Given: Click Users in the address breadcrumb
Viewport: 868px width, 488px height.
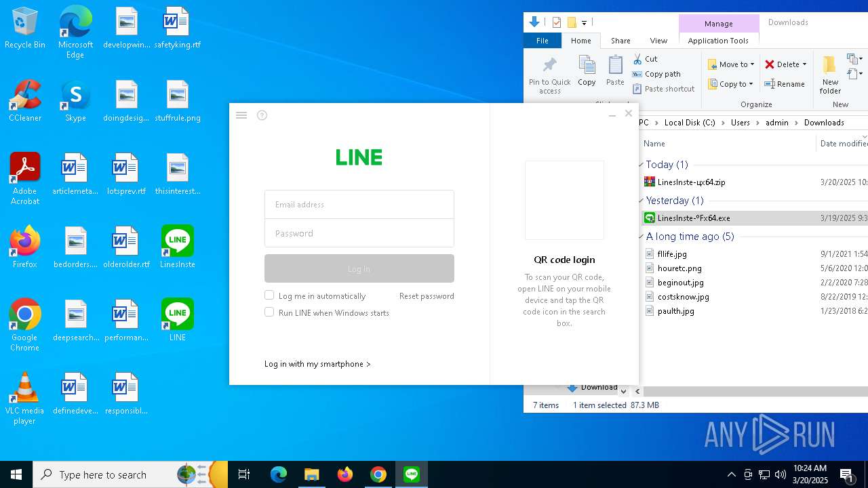Looking at the screenshot, I should click(x=741, y=123).
